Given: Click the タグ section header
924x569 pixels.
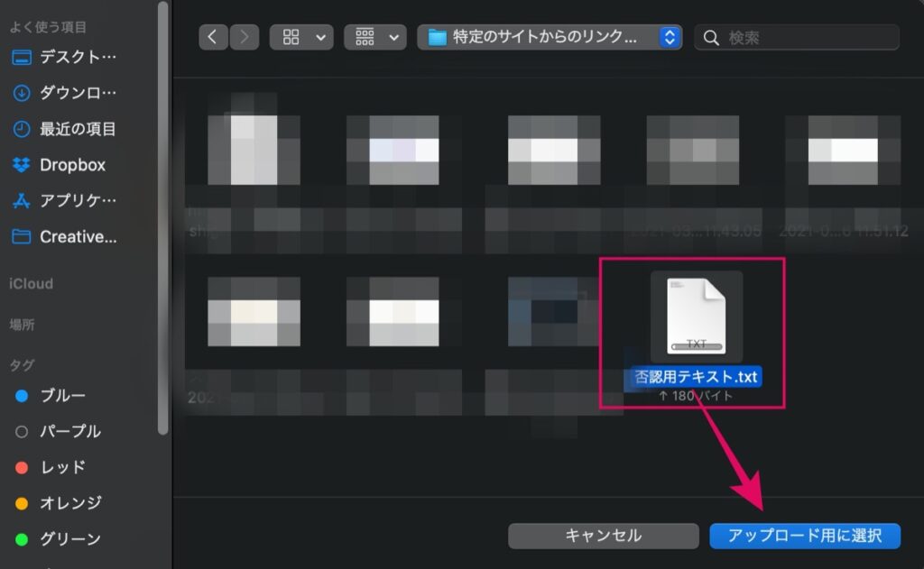Looking at the screenshot, I should (22, 365).
